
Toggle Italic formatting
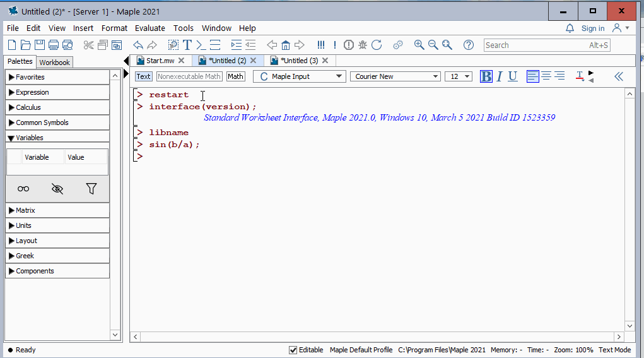point(500,76)
